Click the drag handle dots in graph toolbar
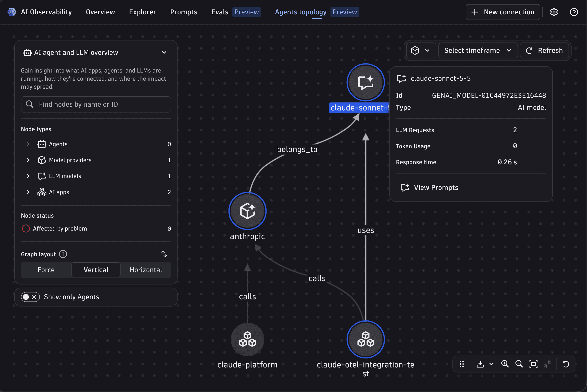The width and height of the screenshot is (587, 392). click(x=462, y=364)
